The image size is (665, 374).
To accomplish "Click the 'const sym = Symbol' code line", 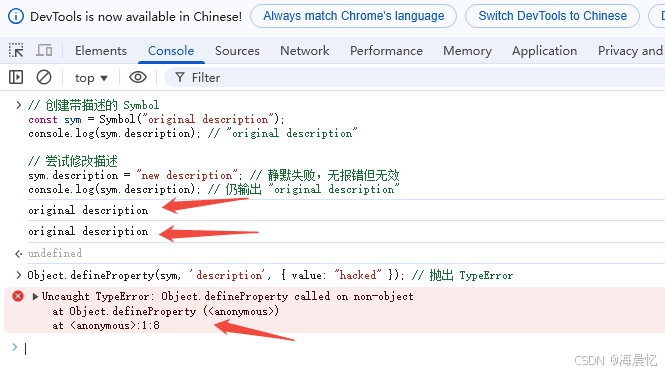I will click(156, 120).
